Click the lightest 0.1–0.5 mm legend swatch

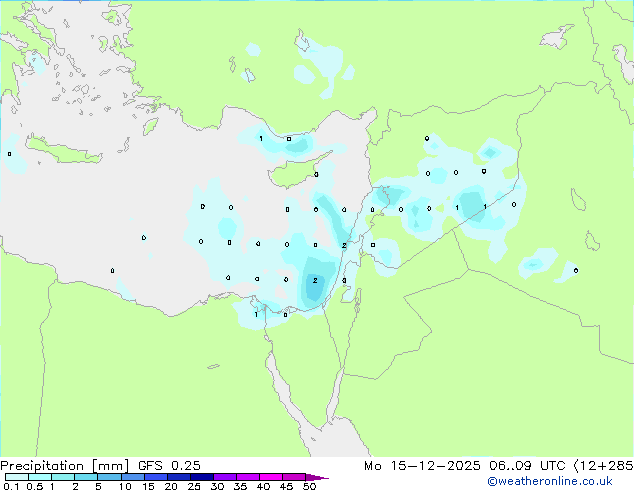(17, 477)
